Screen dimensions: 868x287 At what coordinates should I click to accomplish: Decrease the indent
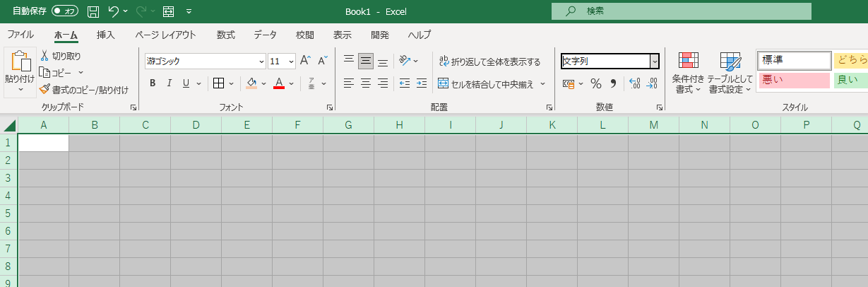pyautogui.click(x=405, y=83)
